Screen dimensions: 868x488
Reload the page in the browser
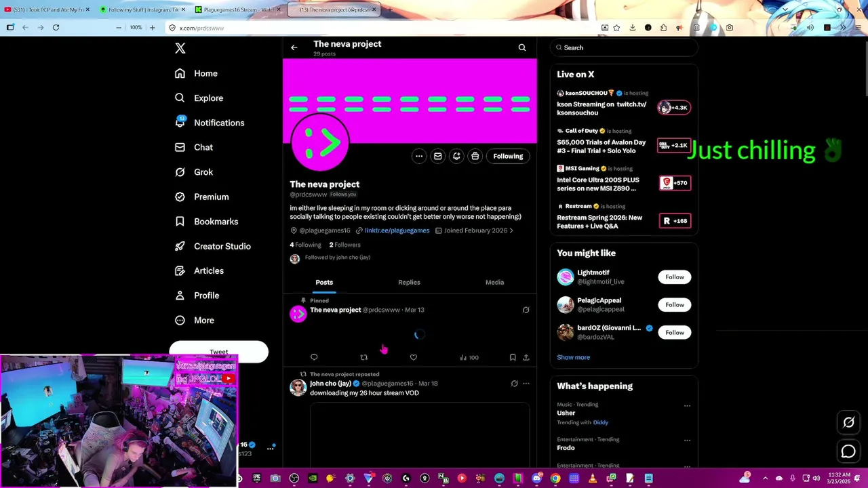56,28
